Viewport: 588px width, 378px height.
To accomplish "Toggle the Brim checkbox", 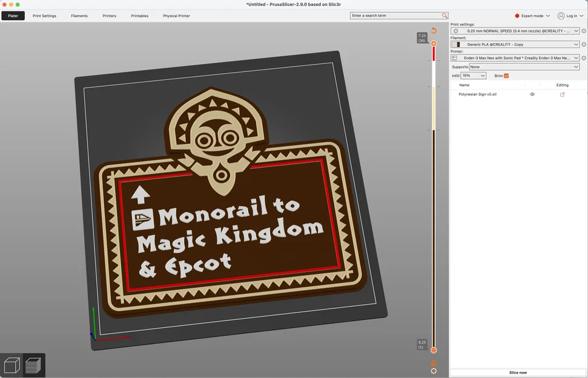I will (506, 76).
